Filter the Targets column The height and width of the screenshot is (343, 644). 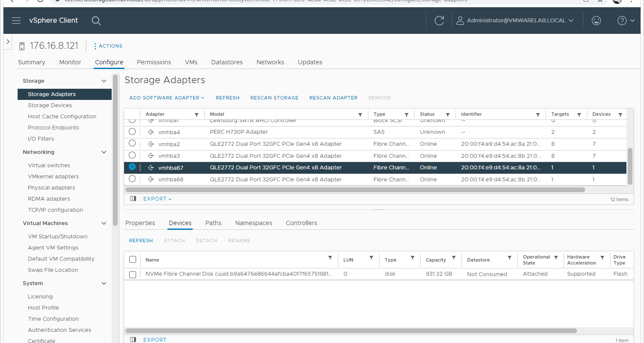[579, 114]
